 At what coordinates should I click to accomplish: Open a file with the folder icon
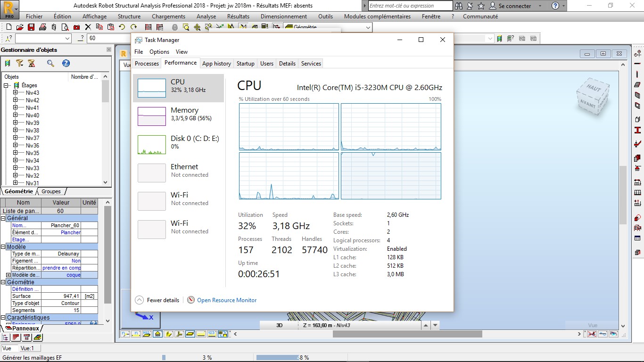(20, 27)
